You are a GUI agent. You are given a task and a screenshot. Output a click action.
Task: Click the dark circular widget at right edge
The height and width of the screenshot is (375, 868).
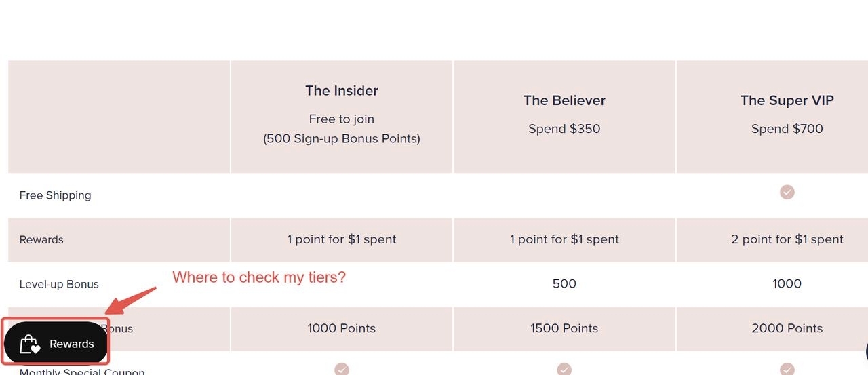(865, 352)
